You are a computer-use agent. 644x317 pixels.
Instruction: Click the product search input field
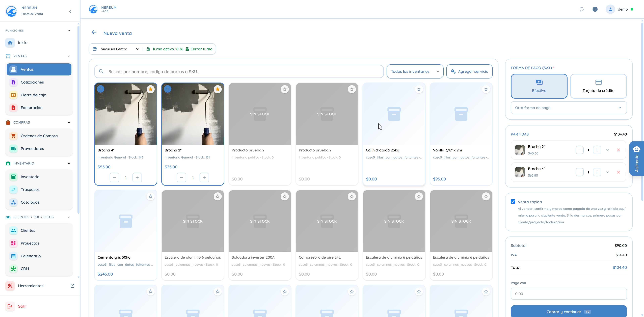pyautogui.click(x=239, y=71)
